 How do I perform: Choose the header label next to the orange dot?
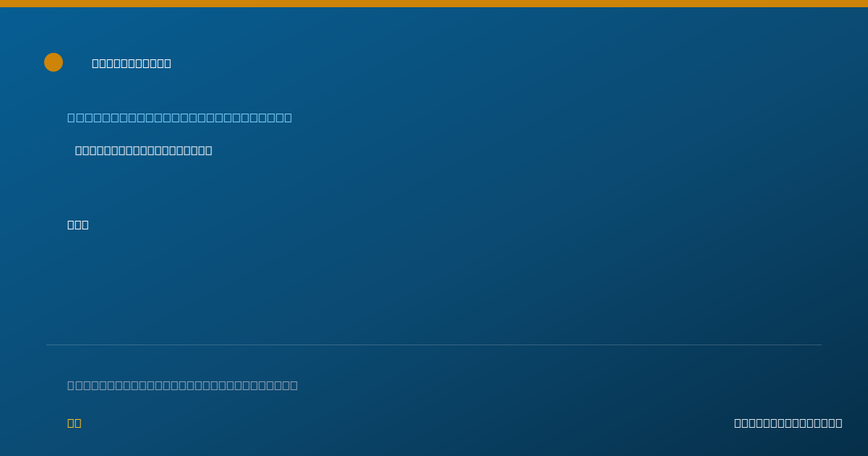132,63
